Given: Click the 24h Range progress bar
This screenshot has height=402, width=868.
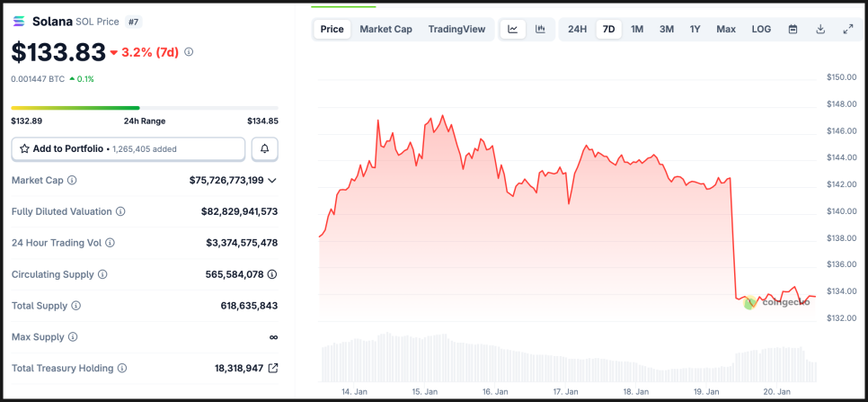Looking at the screenshot, I should pyautogui.click(x=144, y=108).
